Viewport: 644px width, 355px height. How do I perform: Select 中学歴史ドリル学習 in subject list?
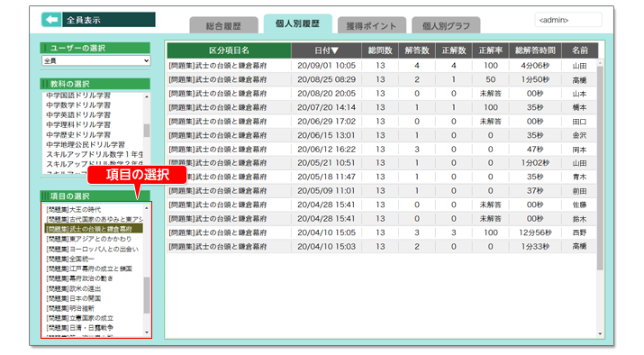(78, 135)
